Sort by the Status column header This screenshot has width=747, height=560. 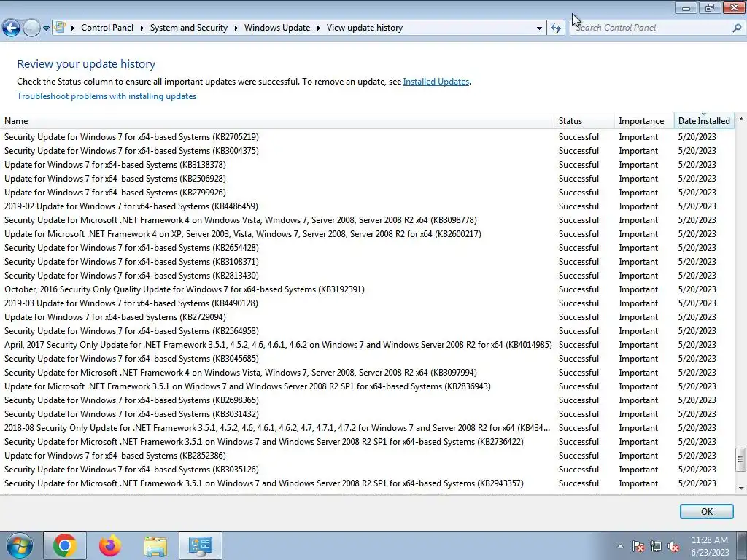click(584, 121)
